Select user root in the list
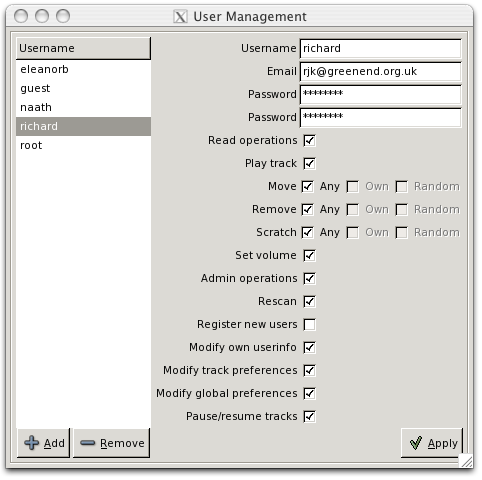This screenshot has width=482, height=480. tap(83, 145)
